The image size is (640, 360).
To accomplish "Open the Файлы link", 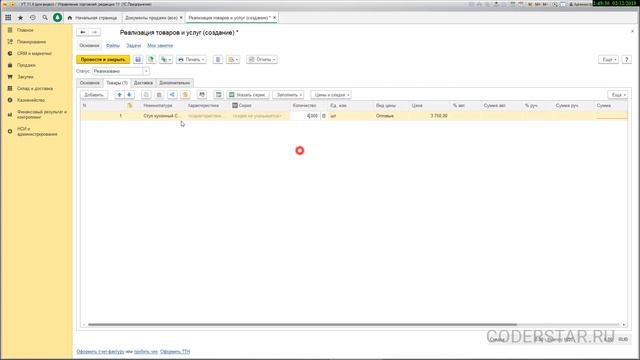I will point(113,45).
